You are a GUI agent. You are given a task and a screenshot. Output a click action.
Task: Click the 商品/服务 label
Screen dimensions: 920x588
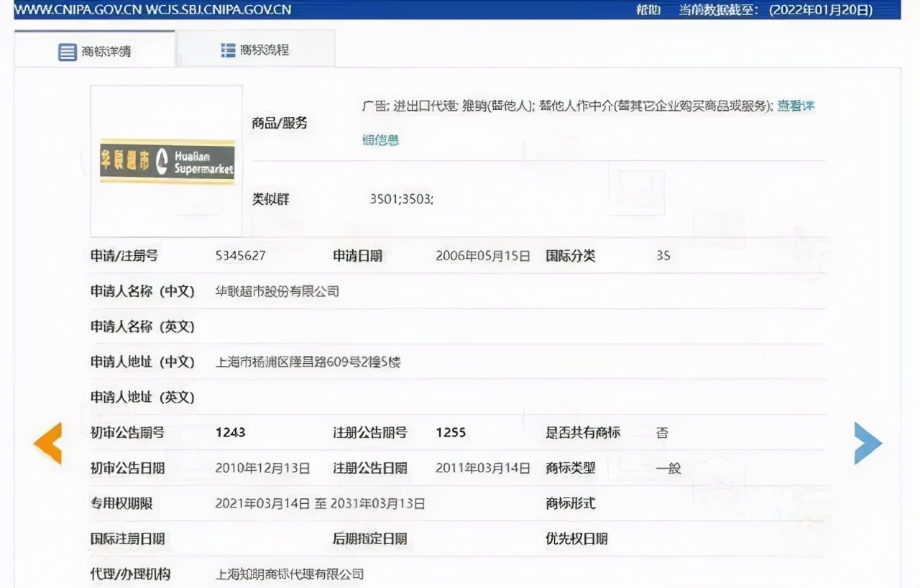[280, 123]
